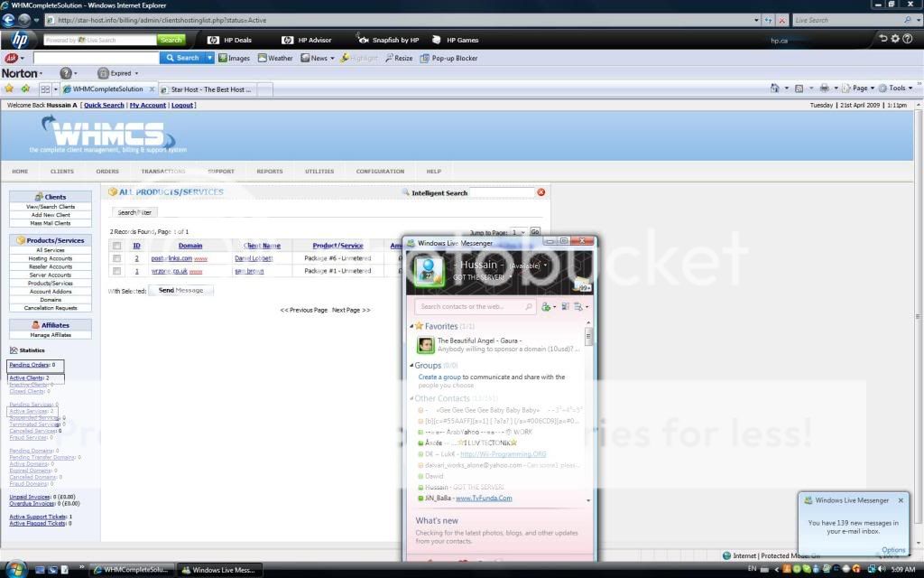Click the Add a contact icon in Messenger
This screenshot has height=578, width=924.
click(546, 307)
